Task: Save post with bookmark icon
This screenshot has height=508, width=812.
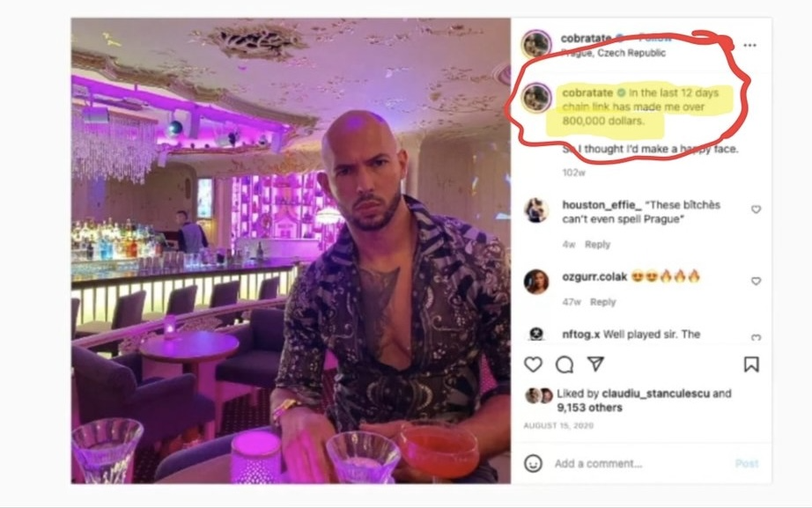Action: tap(751, 364)
